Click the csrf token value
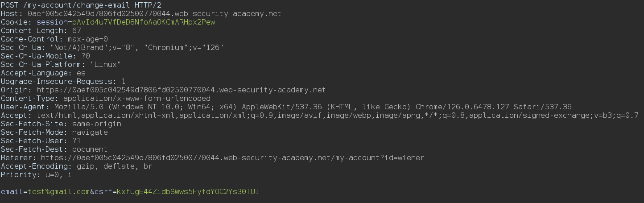The image size is (644, 203). click(x=188, y=191)
